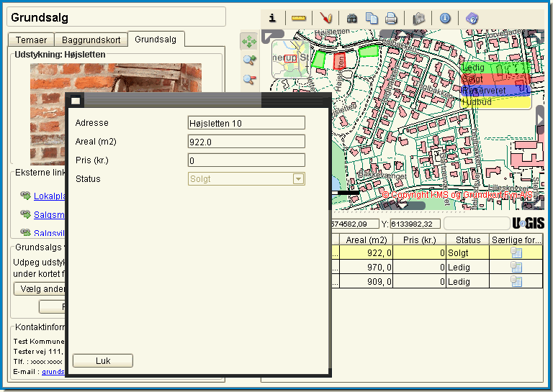Switch to the Baggrundskort tab
The height and width of the screenshot is (392, 553).
[91, 40]
